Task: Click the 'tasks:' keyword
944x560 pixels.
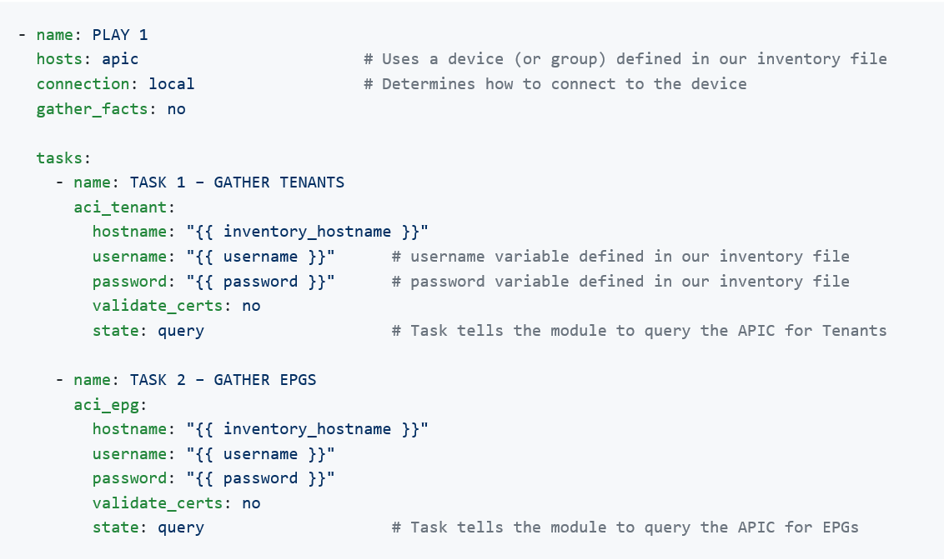Action: tap(63, 158)
